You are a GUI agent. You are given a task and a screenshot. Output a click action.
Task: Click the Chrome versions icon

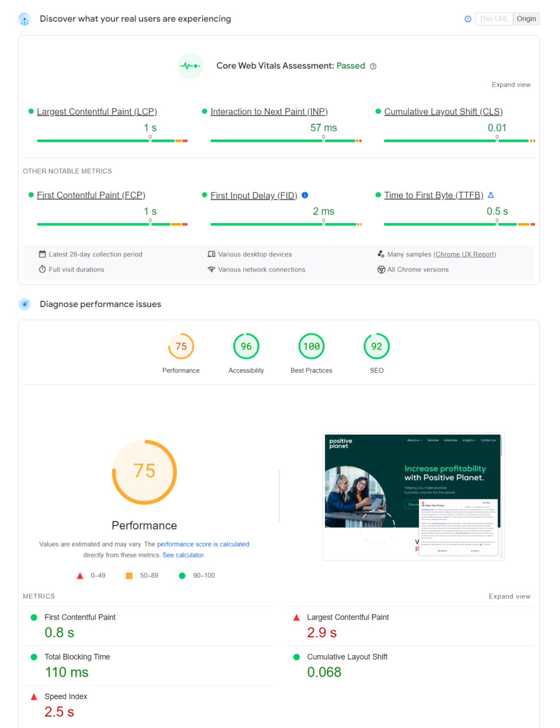[381, 269]
